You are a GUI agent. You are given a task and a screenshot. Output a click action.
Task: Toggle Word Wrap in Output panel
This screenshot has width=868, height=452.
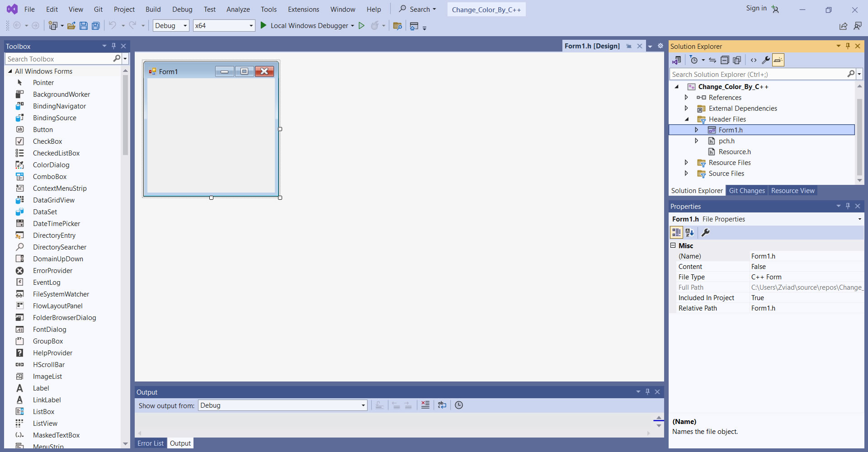[x=442, y=405]
